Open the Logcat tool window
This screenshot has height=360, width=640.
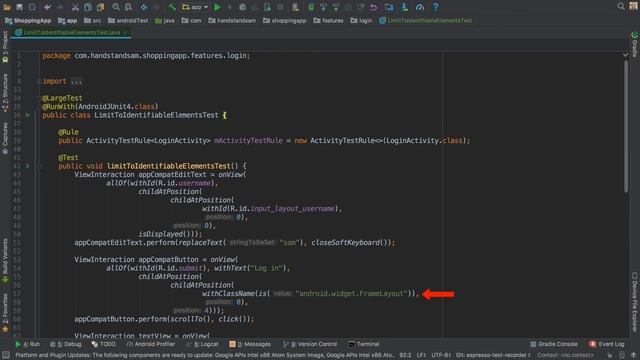click(x=202, y=344)
